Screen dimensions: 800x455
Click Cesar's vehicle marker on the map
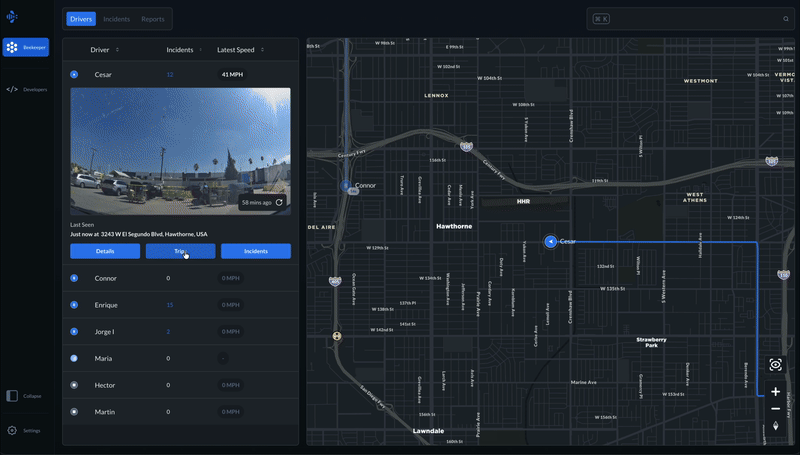(550, 241)
